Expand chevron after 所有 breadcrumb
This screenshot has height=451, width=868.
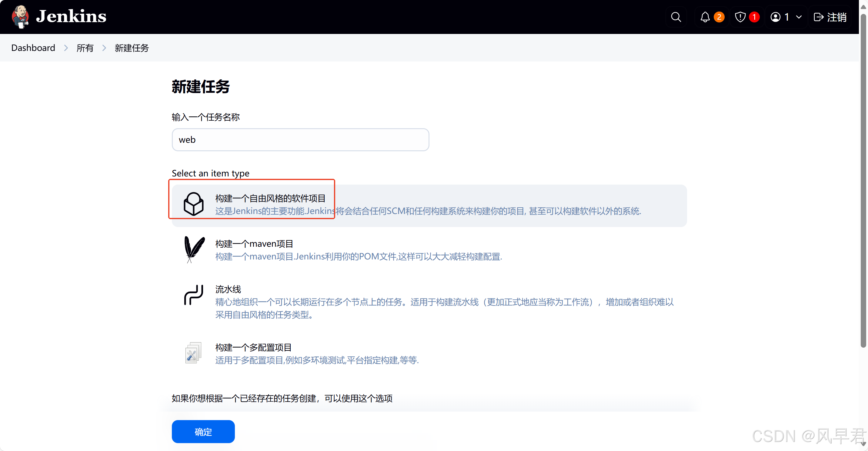(104, 48)
